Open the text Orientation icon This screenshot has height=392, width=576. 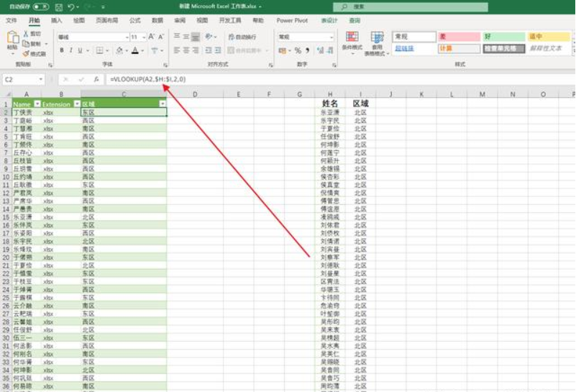(209, 37)
